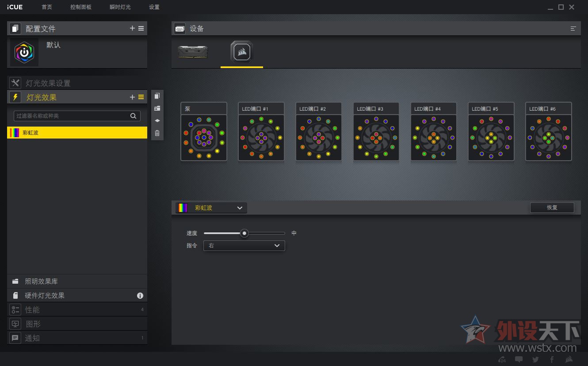Close the iCUE window

pos(572,7)
